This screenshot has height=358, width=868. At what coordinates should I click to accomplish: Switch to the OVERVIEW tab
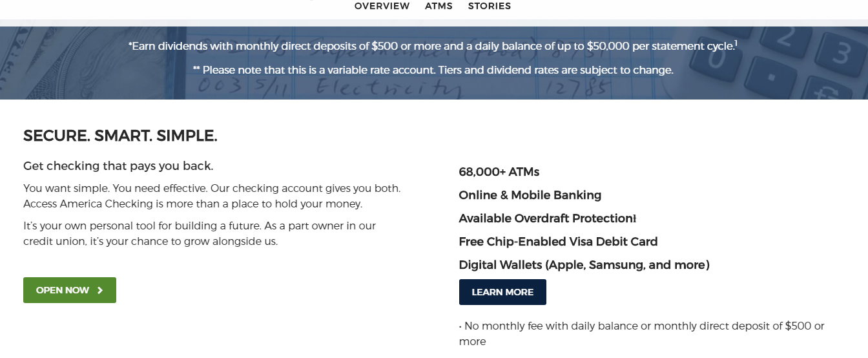382,6
